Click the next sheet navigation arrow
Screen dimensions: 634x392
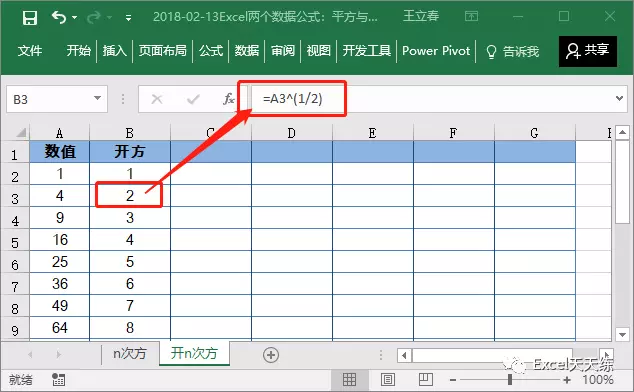[x=59, y=355]
